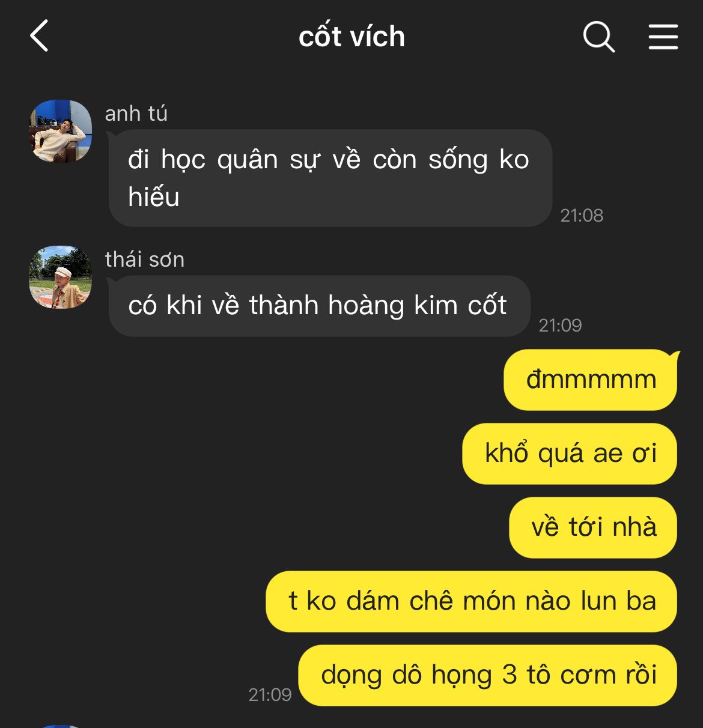Tap the khổ quá ae ơi bubble
703x728 pixels.
[570, 453]
